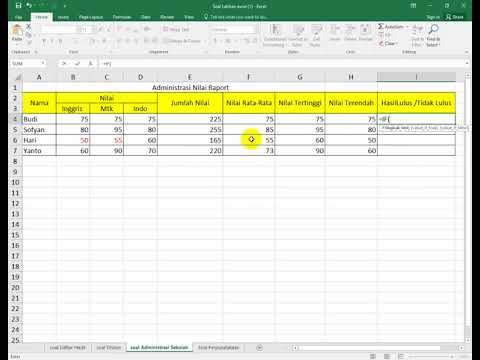Screen dimensions: 480x360
Task: Toggle Bold formatting button
Action: pos(44,41)
